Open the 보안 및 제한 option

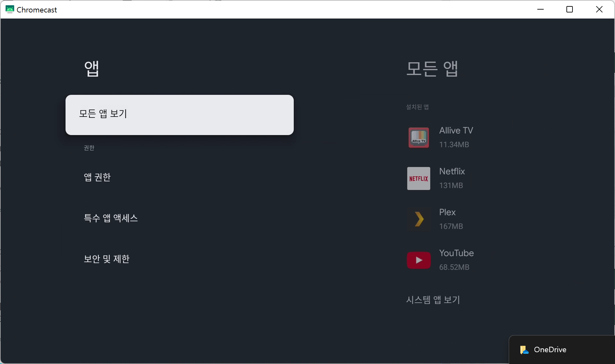pyautogui.click(x=106, y=259)
